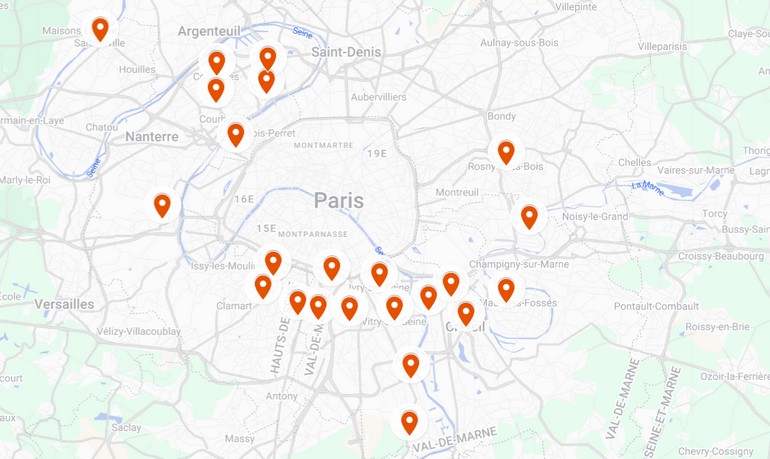Viewport: 770px width, 459px height.
Task: Select the pin on Maisons-Fossés label
Action: [506, 290]
